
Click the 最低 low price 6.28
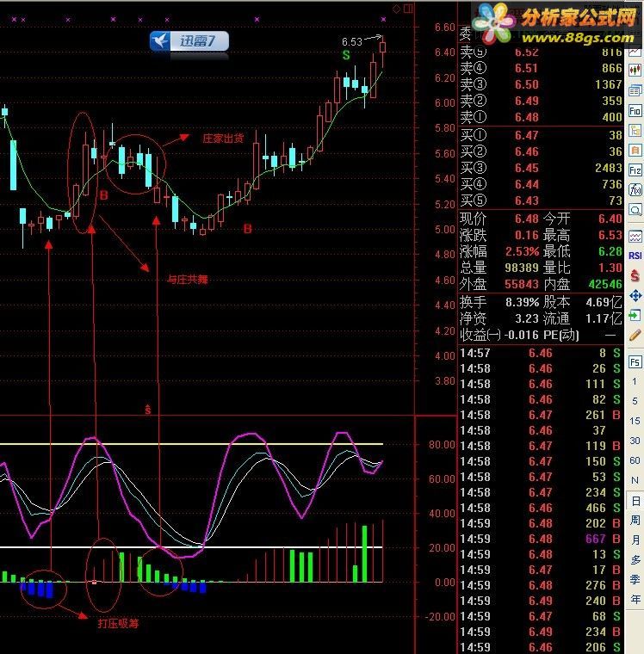(x=610, y=251)
